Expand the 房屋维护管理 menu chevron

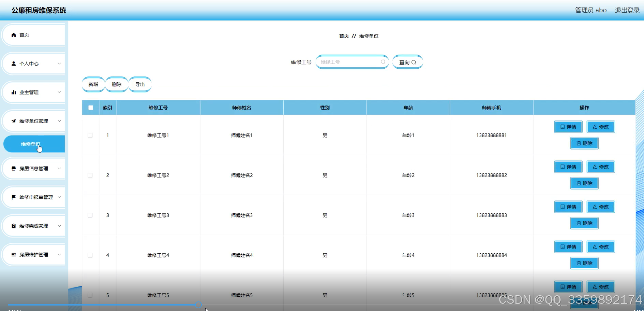coord(59,254)
